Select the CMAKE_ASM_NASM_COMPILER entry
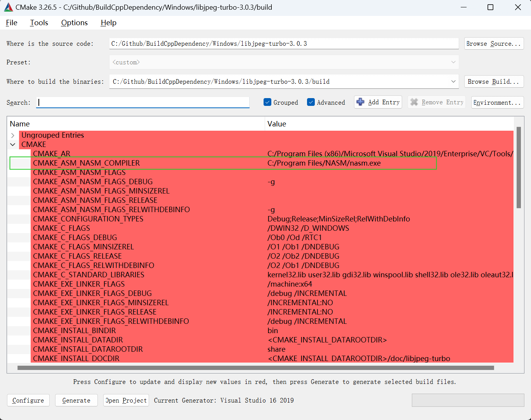The height and width of the screenshot is (420, 531). tap(86, 163)
